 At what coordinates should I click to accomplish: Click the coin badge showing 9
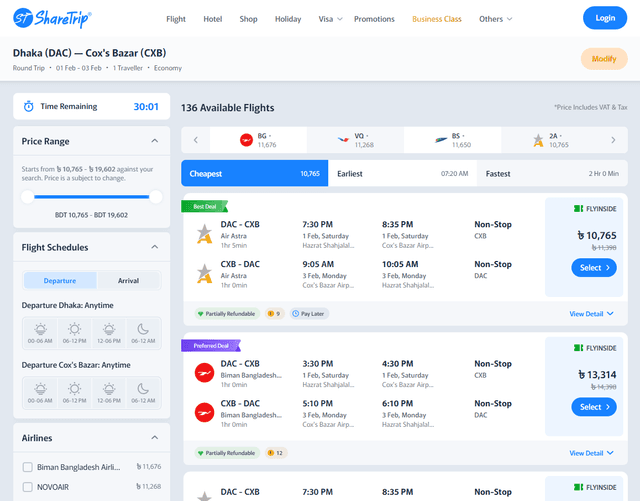tap(274, 314)
